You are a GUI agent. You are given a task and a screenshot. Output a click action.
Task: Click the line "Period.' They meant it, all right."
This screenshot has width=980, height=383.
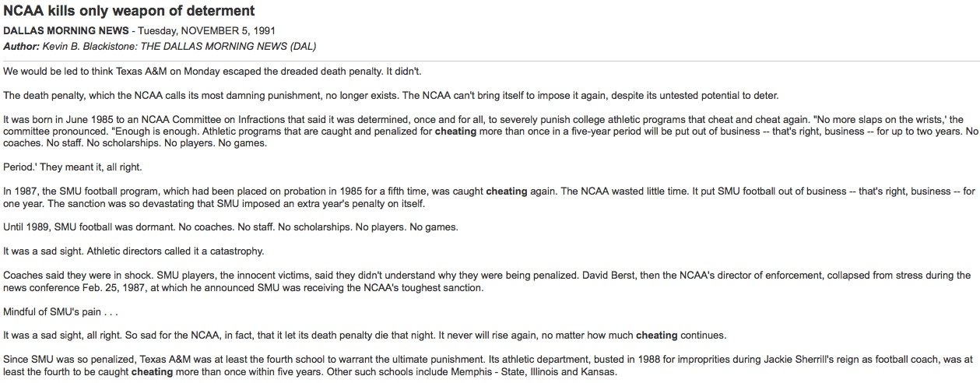coord(72,167)
